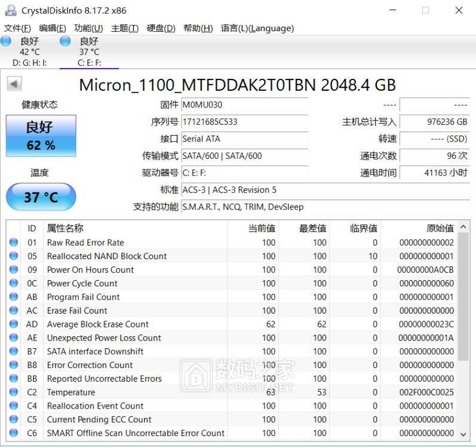Click status orb of SMART Offline Scan row
Image resolution: width=476 pixels, height=448 pixels.
point(14,432)
